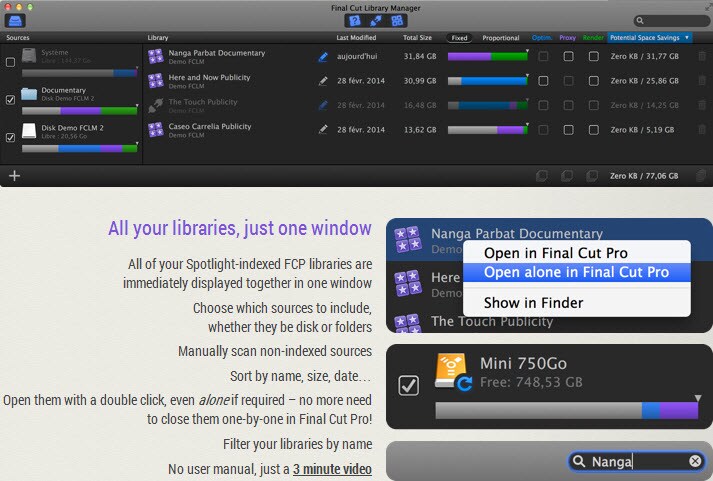Viewport: 713px width, 481px height.
Task: Sort by the Last Modified column header
Action: [356, 38]
